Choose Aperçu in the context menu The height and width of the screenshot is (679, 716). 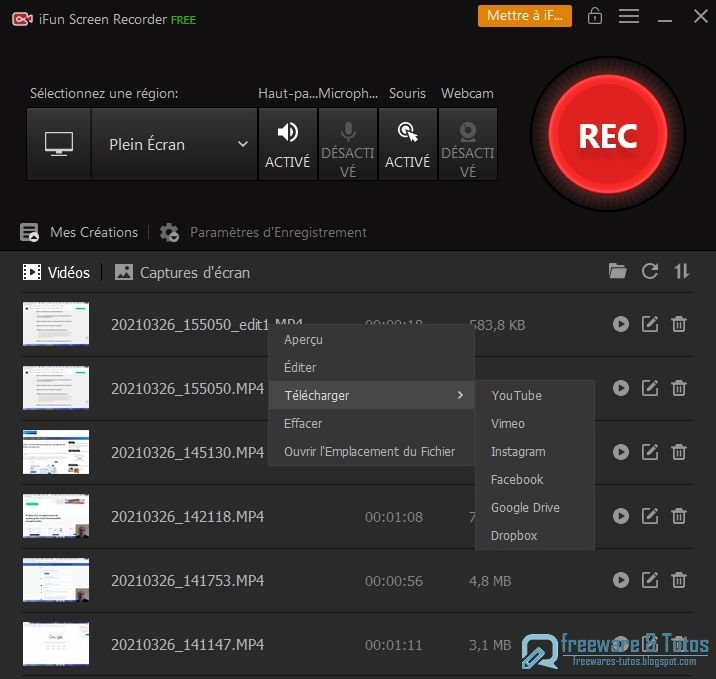tap(372, 340)
